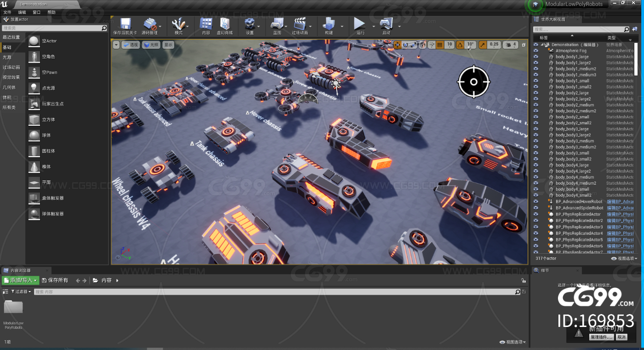Screen dimensions: 644x350
Task: Select the rotate gizmo tool in viewport
Action: 406,45
